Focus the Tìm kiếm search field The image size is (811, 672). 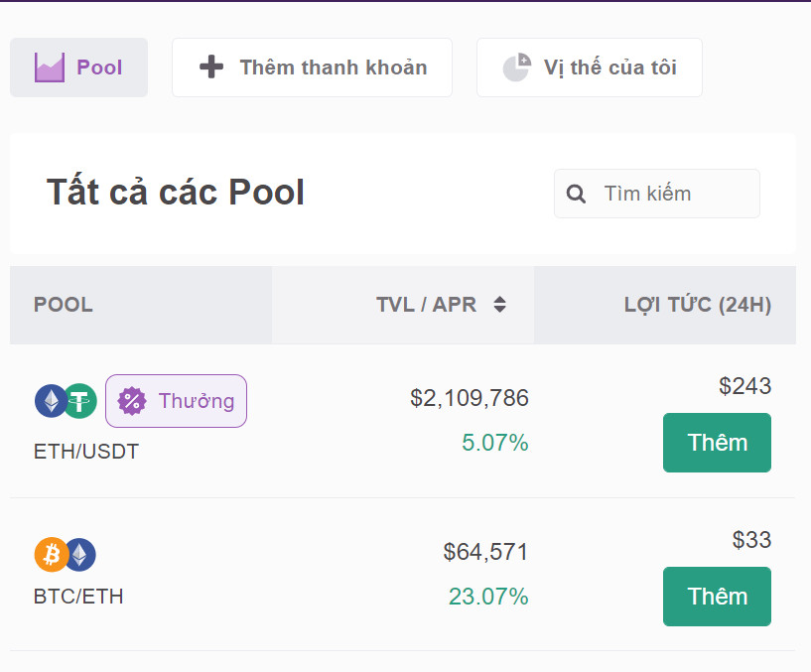click(657, 194)
